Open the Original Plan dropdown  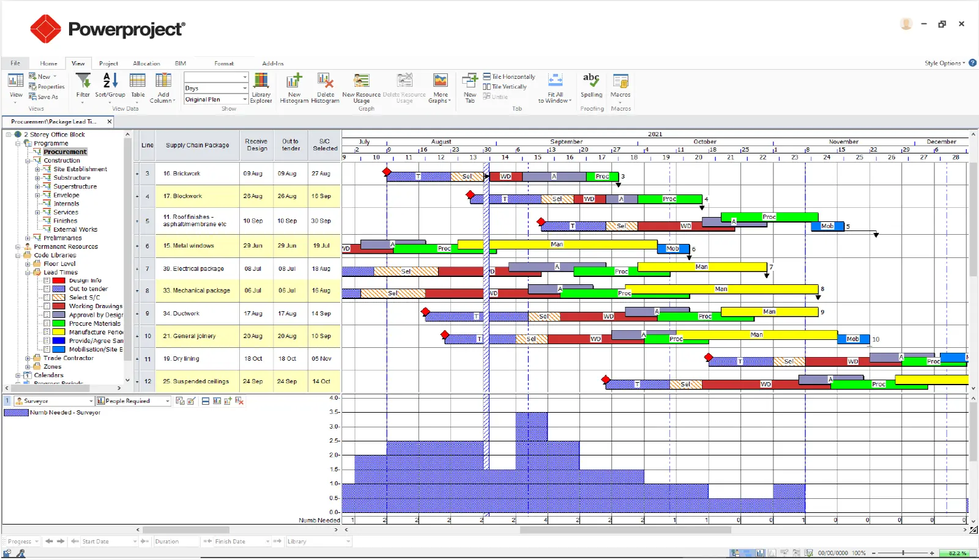pos(244,99)
